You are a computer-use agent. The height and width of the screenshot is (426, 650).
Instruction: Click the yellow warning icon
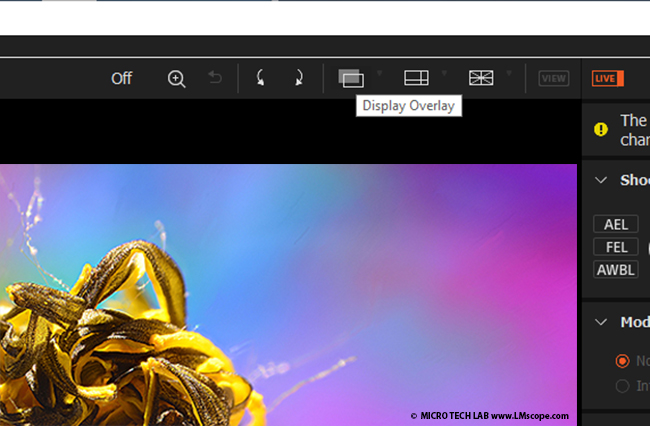click(601, 129)
